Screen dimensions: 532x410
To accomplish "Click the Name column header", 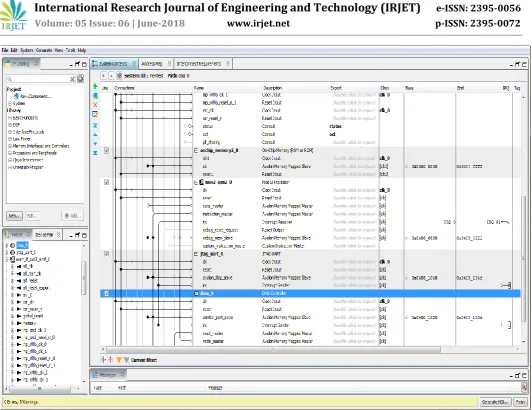I will coord(199,88).
